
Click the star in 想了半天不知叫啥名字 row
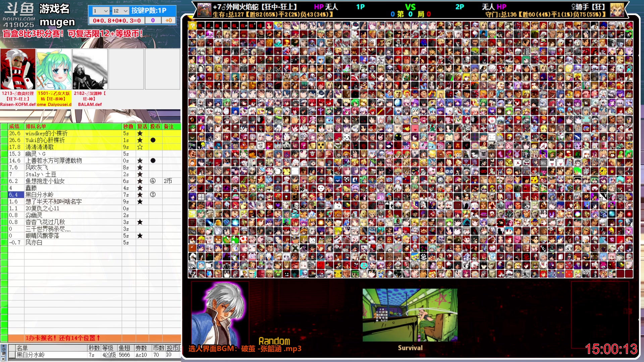[x=140, y=201]
